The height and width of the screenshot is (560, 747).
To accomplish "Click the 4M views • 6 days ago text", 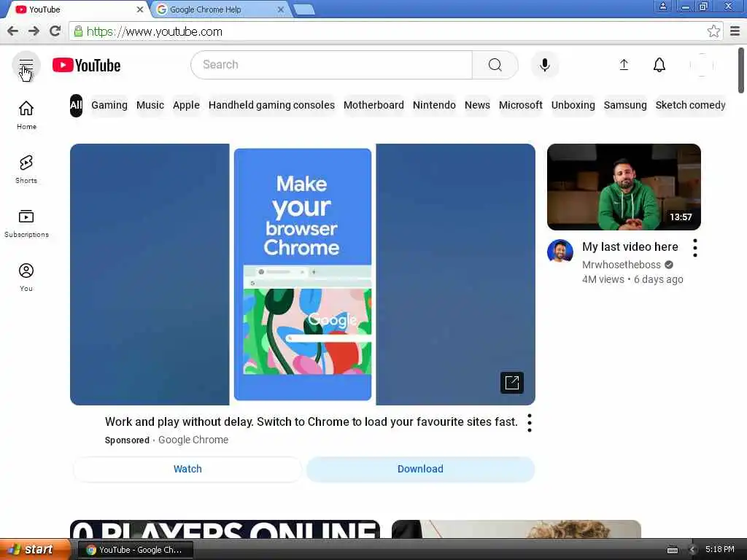I will click(x=632, y=279).
